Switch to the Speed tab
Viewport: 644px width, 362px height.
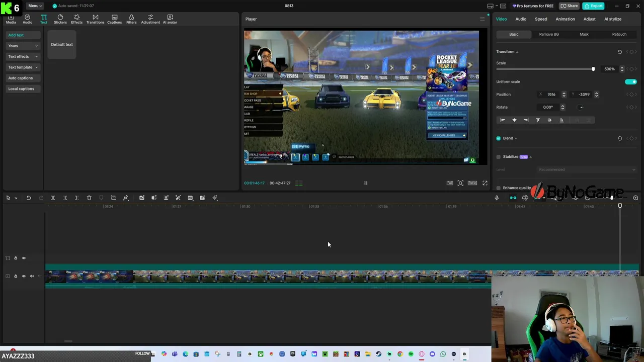click(541, 19)
